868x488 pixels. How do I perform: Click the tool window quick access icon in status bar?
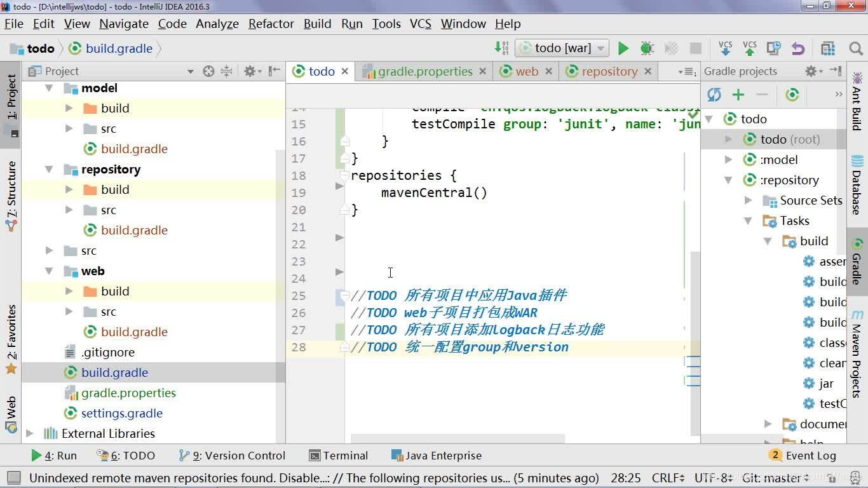[13, 478]
